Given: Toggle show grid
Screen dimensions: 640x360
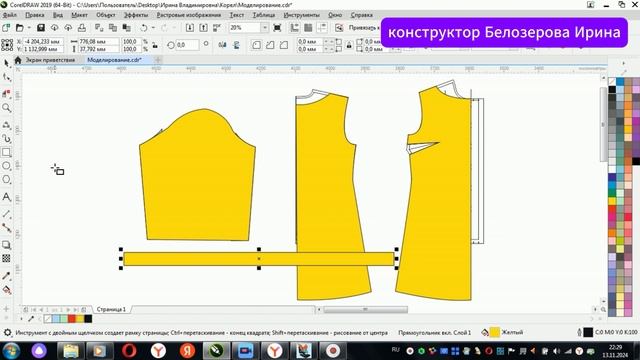Looking at the screenshot, I should (x=308, y=28).
